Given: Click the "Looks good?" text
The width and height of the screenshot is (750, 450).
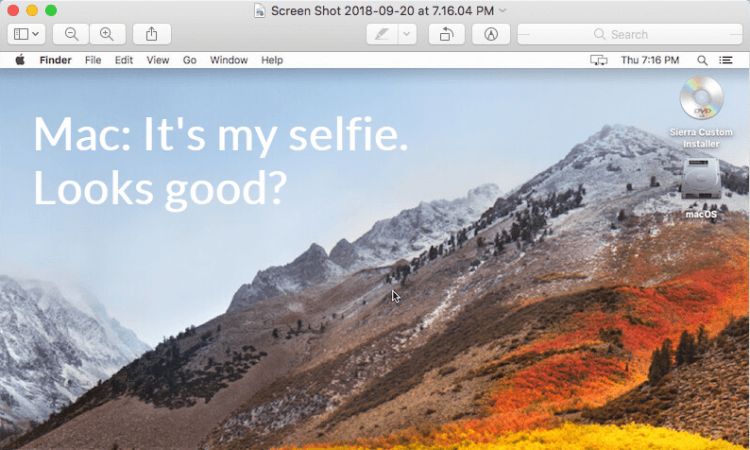Looking at the screenshot, I should tap(160, 188).
